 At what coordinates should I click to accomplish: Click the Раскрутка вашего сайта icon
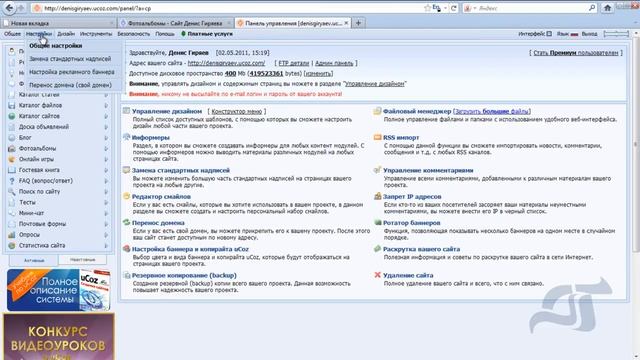[x=378, y=249]
